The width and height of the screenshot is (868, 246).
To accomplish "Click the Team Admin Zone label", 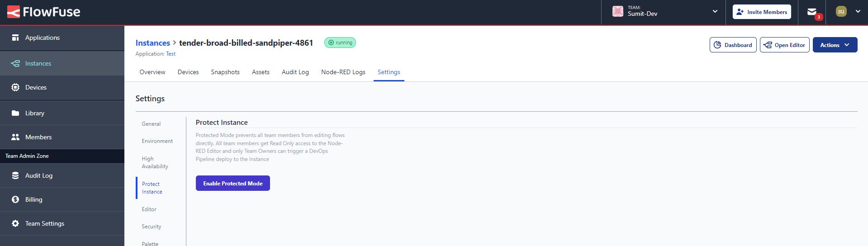I will [x=27, y=156].
